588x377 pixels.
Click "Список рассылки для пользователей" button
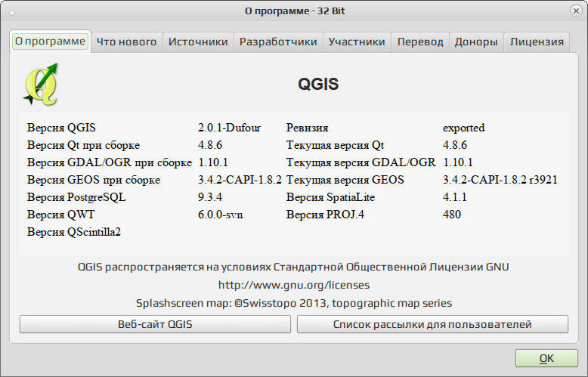point(432,324)
